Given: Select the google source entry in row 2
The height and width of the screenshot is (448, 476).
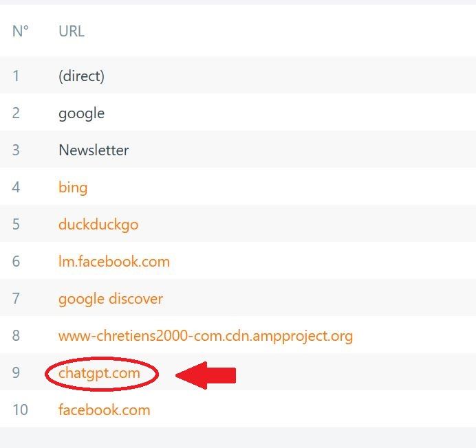Looking at the screenshot, I should click(81, 114).
